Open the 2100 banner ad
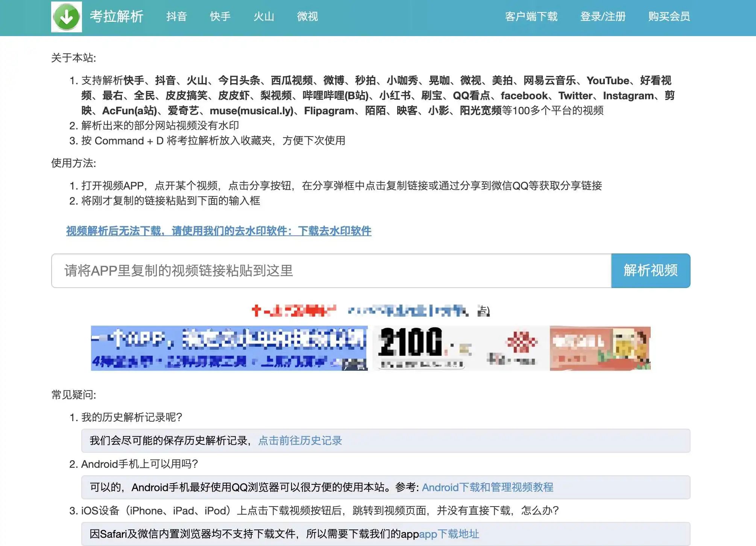Viewport: 756px width, 546px height. point(460,348)
